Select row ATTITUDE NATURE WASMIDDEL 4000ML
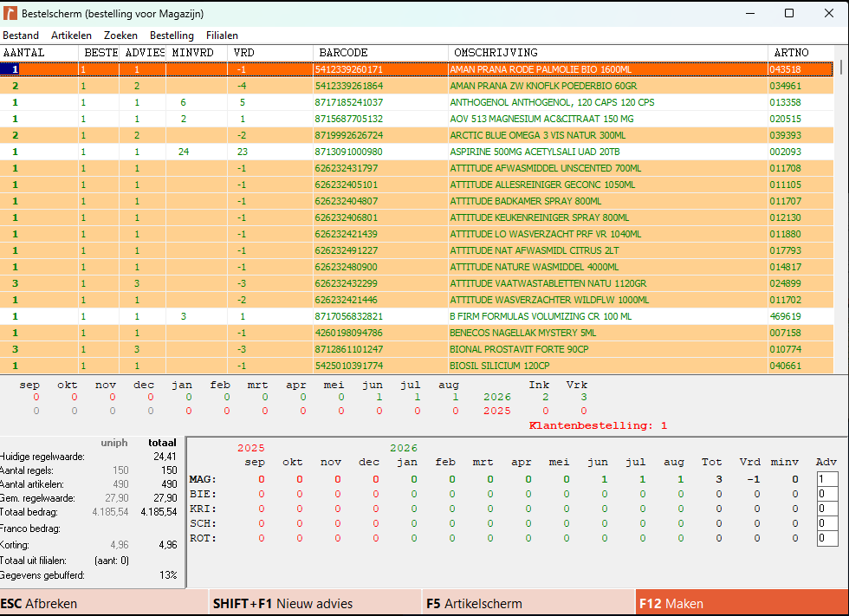The width and height of the screenshot is (849, 616). (417, 267)
